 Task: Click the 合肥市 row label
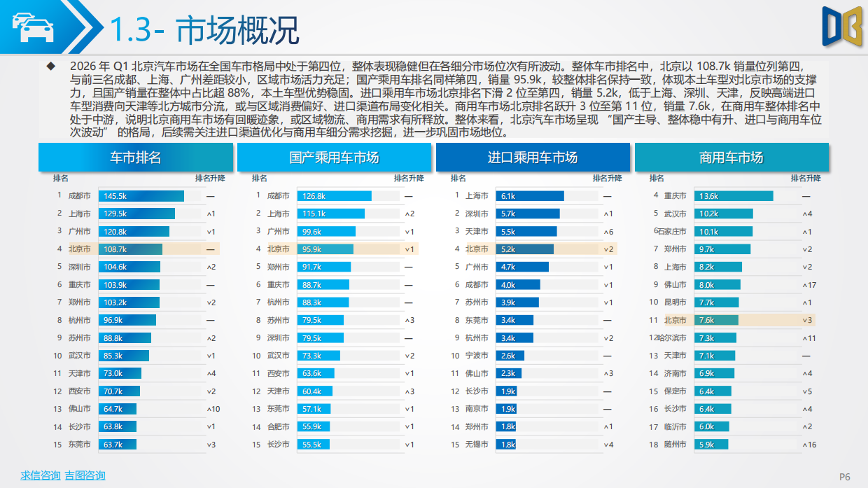click(x=278, y=426)
